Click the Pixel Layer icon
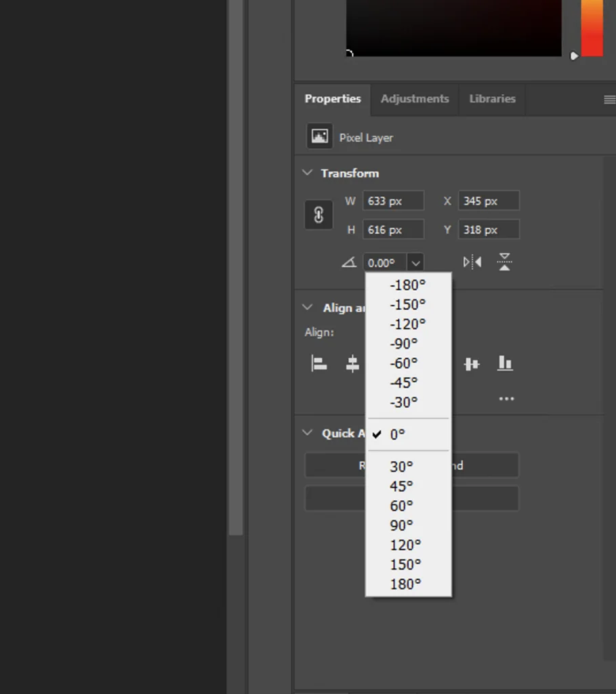 pyautogui.click(x=319, y=136)
